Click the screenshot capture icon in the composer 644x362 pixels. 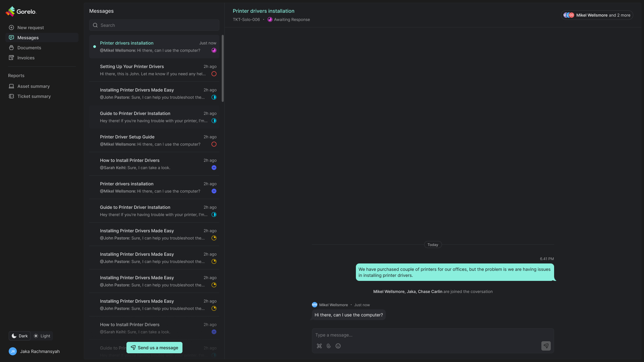coord(319,346)
